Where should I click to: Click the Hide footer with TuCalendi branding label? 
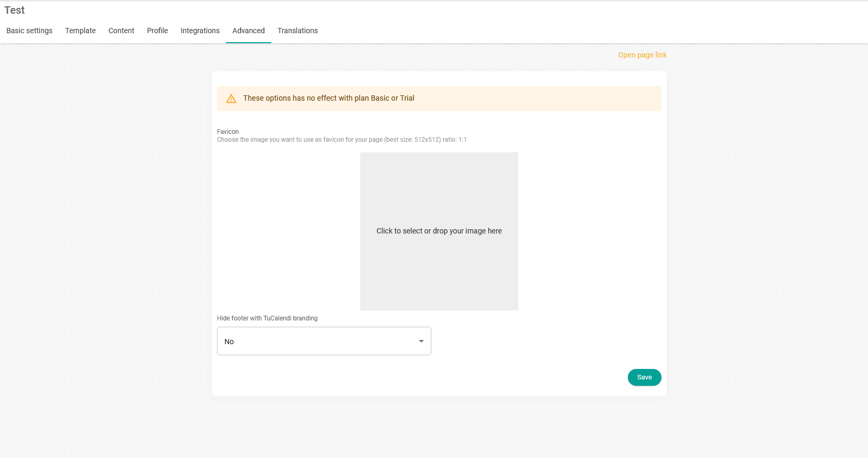[267, 318]
